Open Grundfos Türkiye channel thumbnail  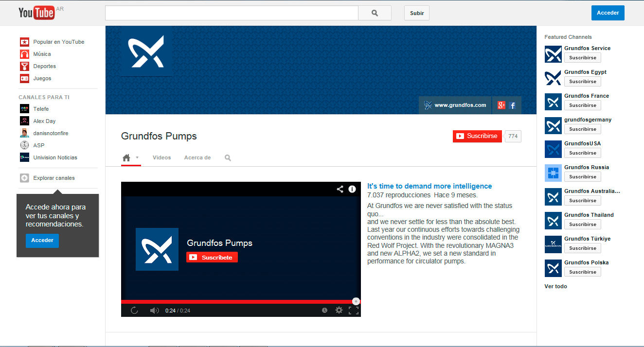553,244
